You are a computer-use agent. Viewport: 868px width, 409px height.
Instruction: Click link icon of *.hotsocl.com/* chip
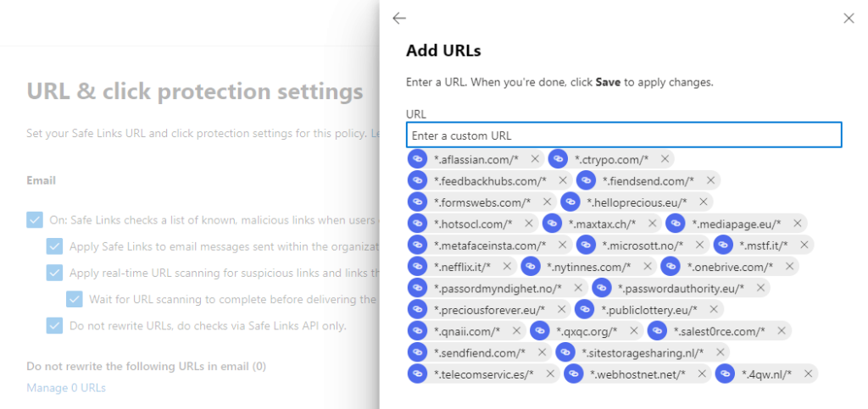coord(417,224)
